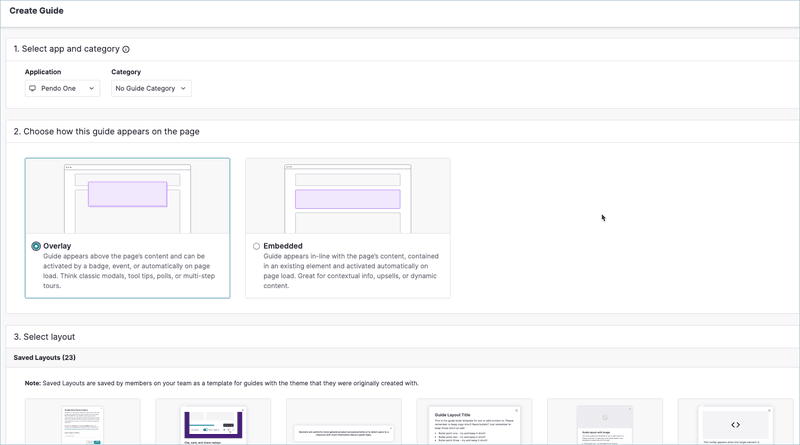This screenshot has height=445, width=800.
Task: Click the info icon beside Select app and category
Action: tap(126, 50)
